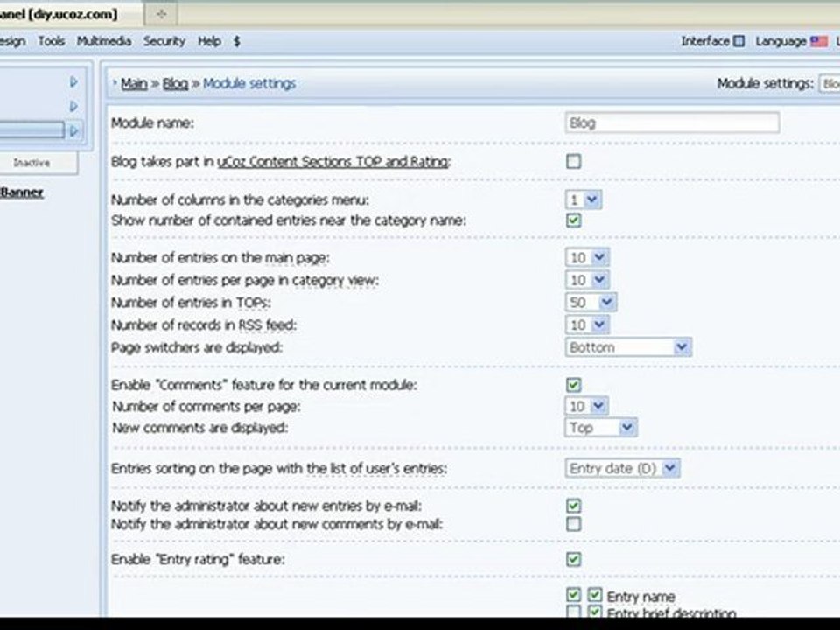Image resolution: width=840 pixels, height=630 pixels.
Task: Click the Module name input field
Action: pyautogui.click(x=672, y=122)
